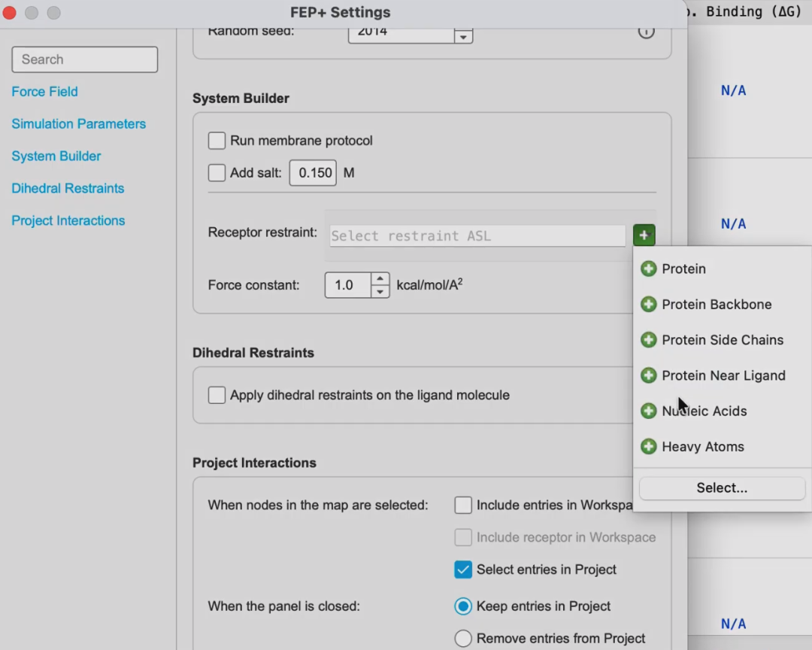Click the Select... button in popup
Image resolution: width=812 pixels, height=650 pixels.
pyautogui.click(x=722, y=487)
